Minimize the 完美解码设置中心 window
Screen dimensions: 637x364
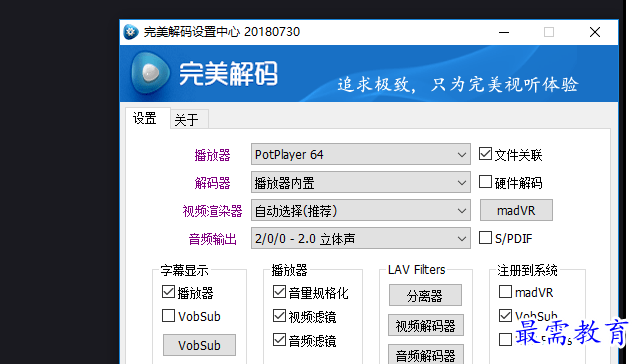coord(504,32)
